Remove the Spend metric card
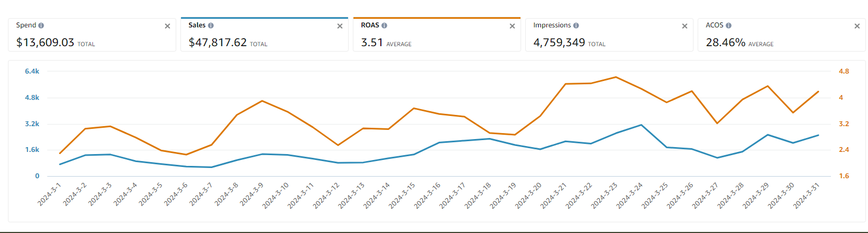The image size is (868, 233). point(167,26)
